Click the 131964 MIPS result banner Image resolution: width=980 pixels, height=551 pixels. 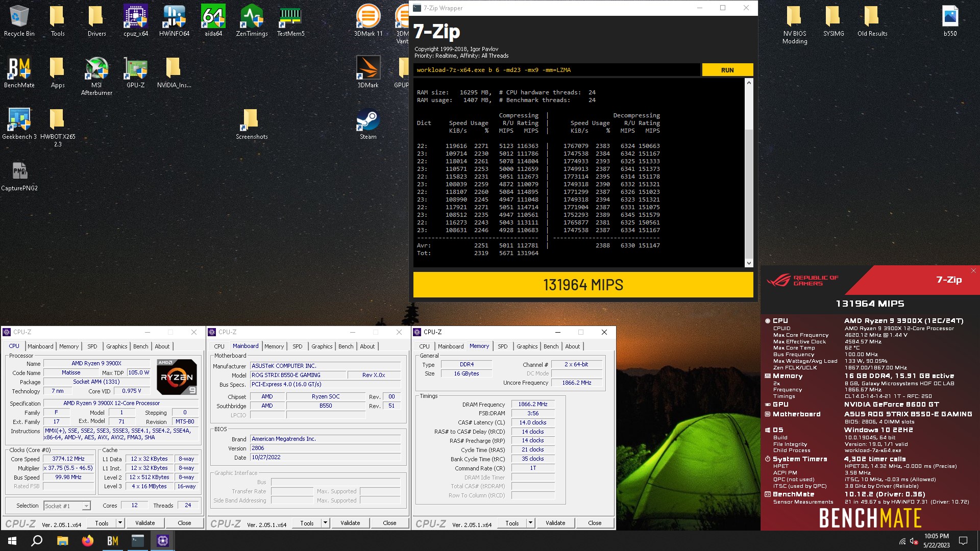(x=583, y=285)
